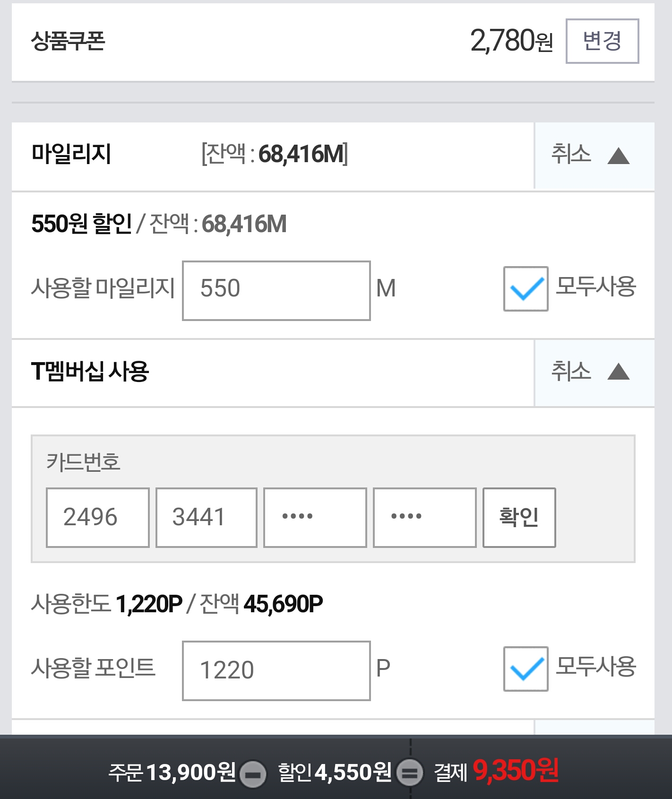Image resolution: width=672 pixels, height=799 pixels.
Task: Toggle 모두사용 checkbox for 마일리지
Action: (526, 288)
